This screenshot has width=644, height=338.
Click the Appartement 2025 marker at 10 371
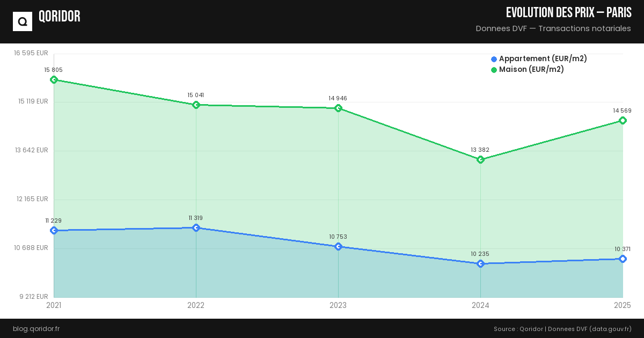(623, 259)
